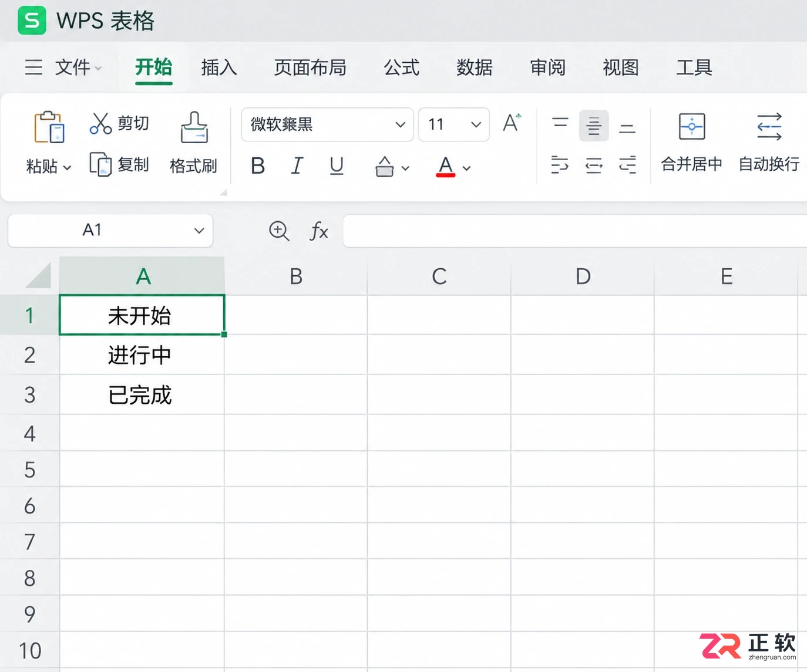The image size is (807, 672).
Task: Select the Format Painter (格式刷) brush
Action: click(194, 127)
